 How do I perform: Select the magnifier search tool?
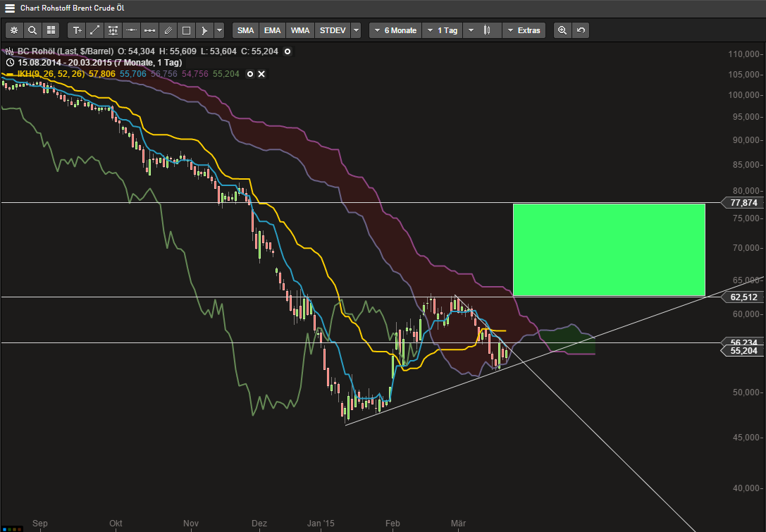32,30
